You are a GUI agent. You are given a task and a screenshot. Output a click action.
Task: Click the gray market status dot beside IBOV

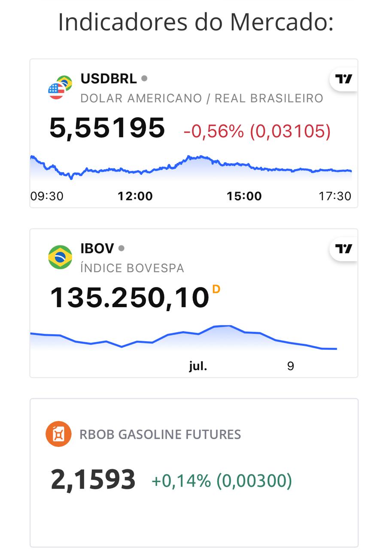click(x=122, y=248)
